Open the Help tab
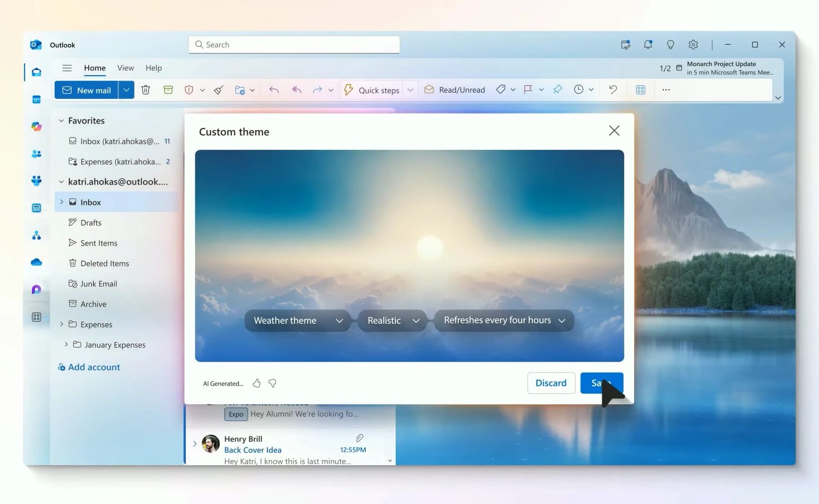 tap(154, 68)
